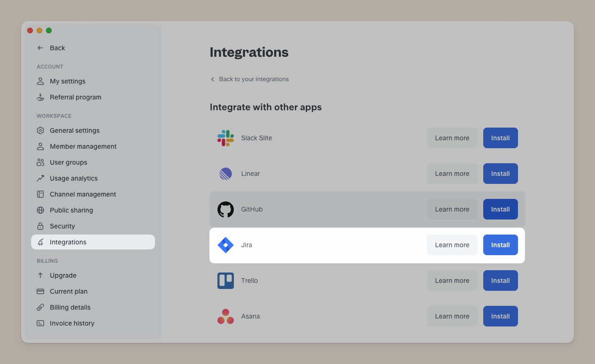
Task: Learn more about Slack Slite
Action: tap(452, 138)
